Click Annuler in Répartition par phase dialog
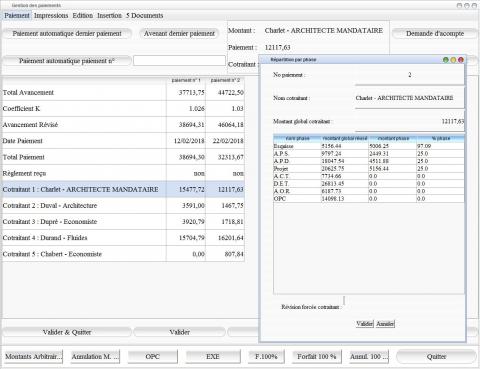Screen dimensions: 480x369 coord(385,323)
